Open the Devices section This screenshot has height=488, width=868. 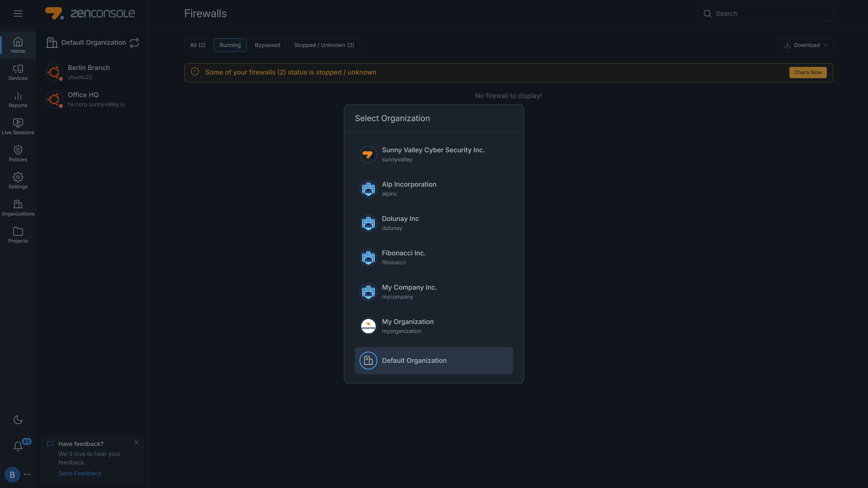pyautogui.click(x=18, y=72)
